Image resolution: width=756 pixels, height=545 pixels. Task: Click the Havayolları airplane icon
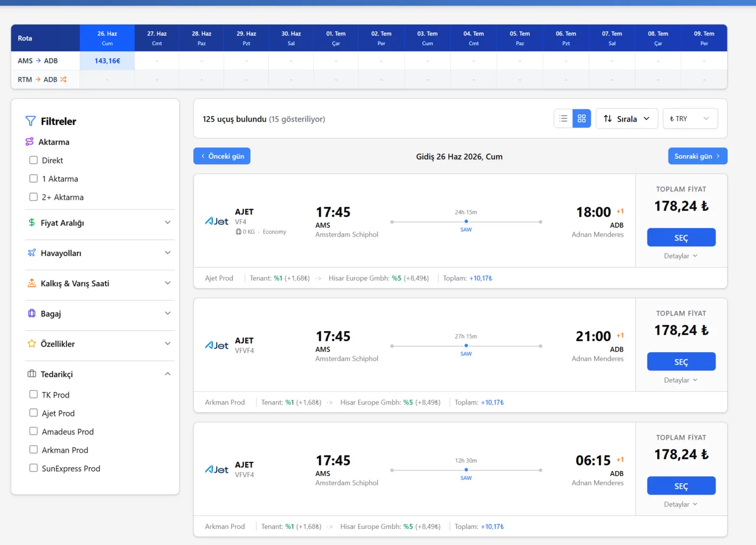tap(32, 253)
